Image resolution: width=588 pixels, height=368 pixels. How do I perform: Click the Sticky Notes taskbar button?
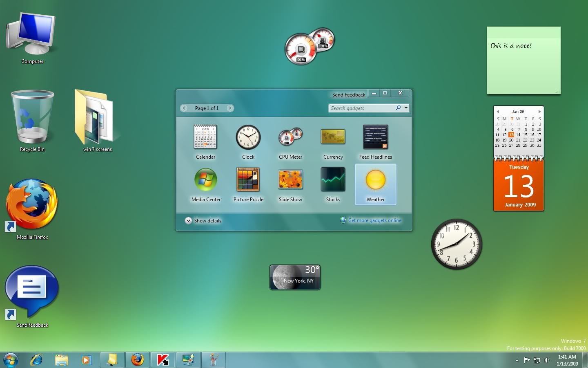coord(112,360)
